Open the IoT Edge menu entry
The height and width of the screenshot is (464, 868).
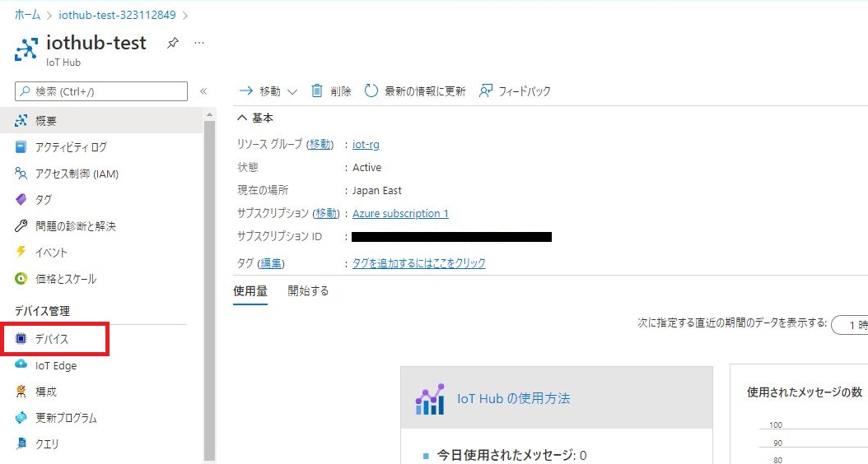pos(56,365)
